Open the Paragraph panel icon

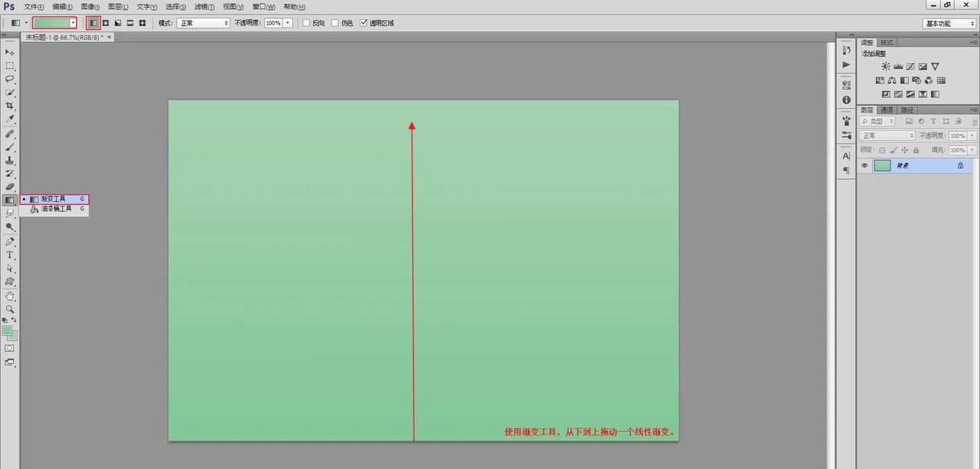click(846, 170)
